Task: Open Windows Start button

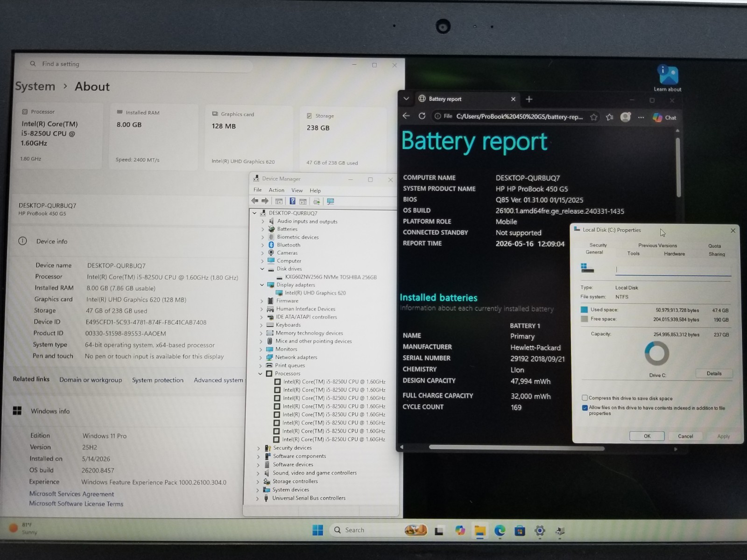Action: [x=318, y=530]
